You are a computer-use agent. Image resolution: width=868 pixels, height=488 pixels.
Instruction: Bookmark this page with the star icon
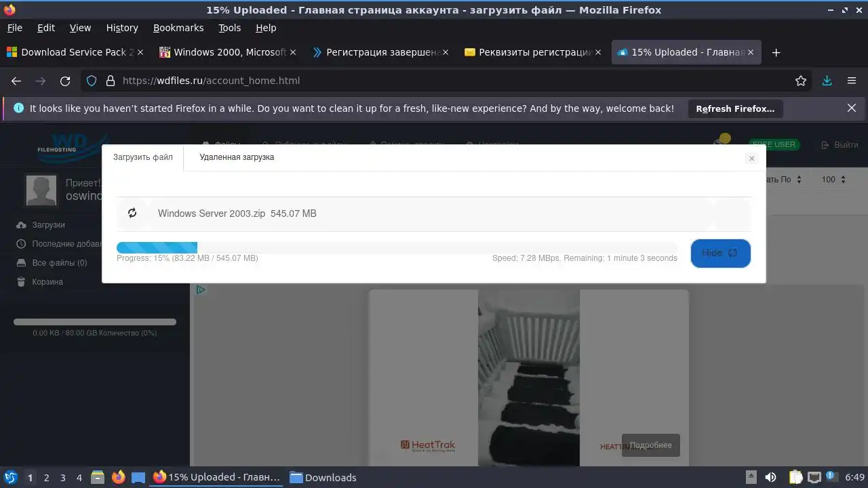click(x=801, y=81)
